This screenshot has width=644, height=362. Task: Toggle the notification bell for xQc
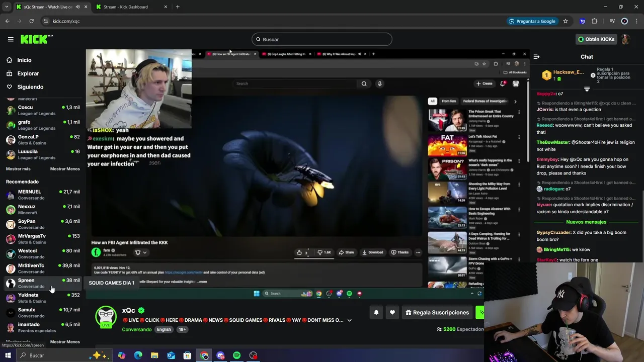tap(376, 312)
